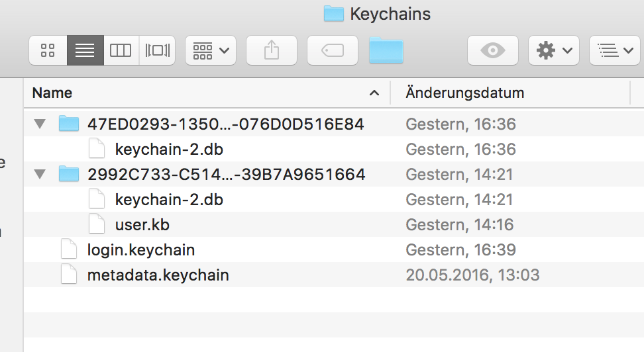Screen dimensions: 644x352
Task: Click the 47ED0293 folder icon
Action: [69, 124]
